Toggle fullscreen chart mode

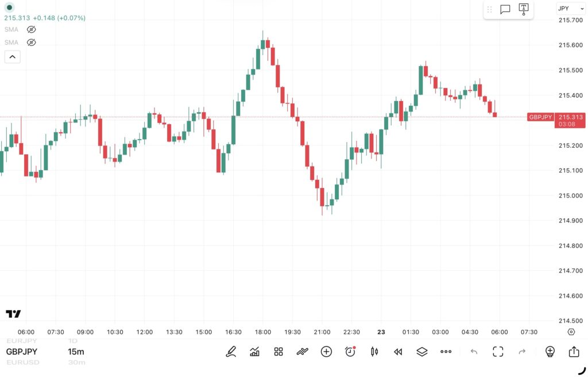click(498, 351)
